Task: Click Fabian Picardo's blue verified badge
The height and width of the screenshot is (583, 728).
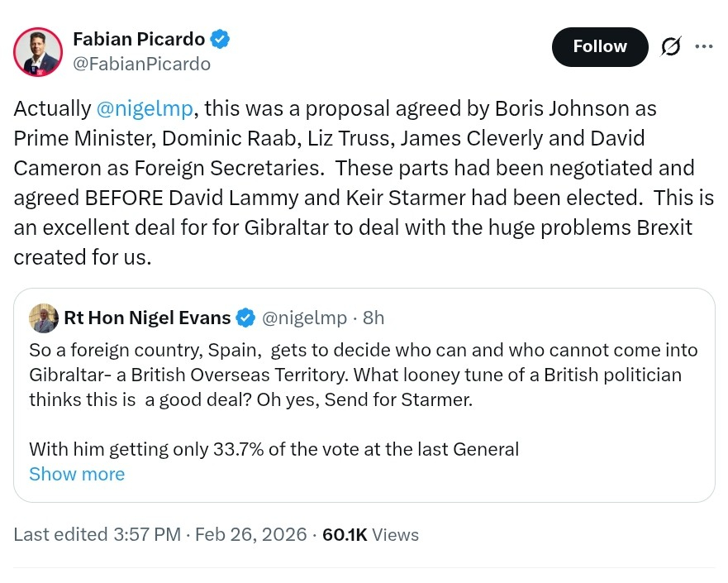Action: (x=220, y=39)
